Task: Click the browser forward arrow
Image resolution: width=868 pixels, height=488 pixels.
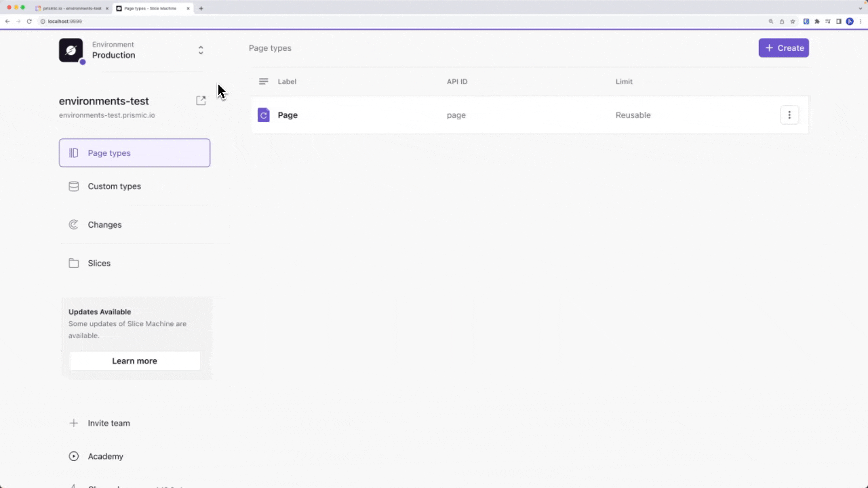Action: [18, 21]
